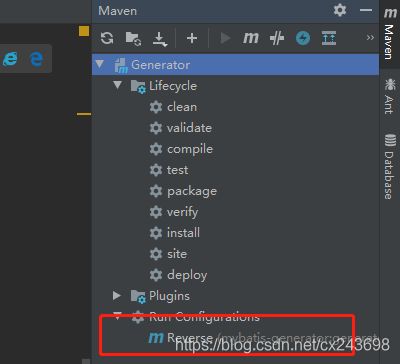The image size is (400, 364).
Task: Switch to Maven side tab
Action: point(390,34)
